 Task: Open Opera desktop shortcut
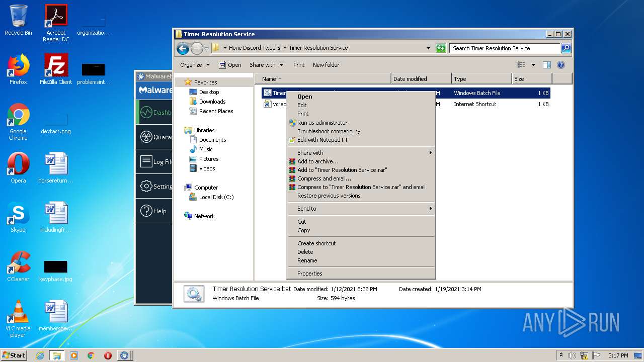[18, 168]
